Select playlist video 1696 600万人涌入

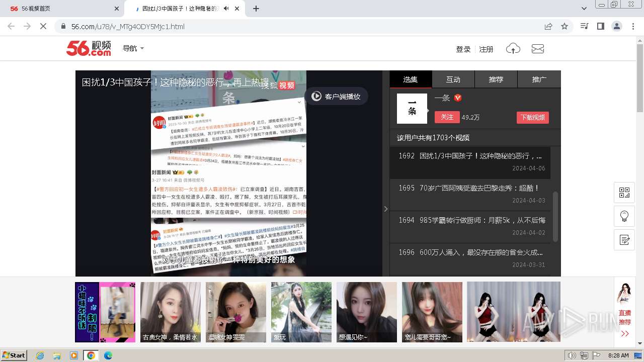470,259
